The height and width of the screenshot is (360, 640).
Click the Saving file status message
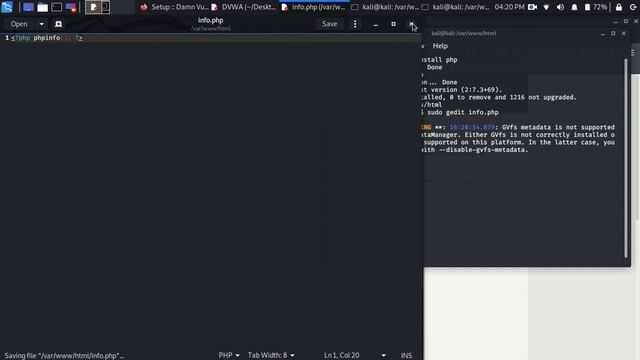tap(64, 355)
